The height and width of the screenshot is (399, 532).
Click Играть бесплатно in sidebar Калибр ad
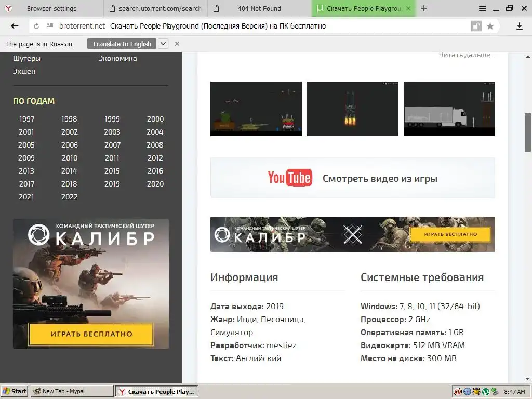91,334
